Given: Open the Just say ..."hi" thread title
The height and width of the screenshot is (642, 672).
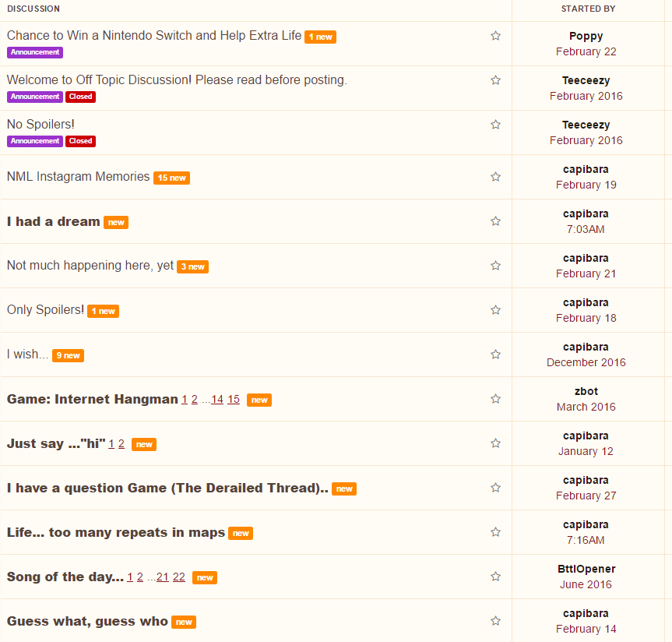Looking at the screenshot, I should click(56, 443).
